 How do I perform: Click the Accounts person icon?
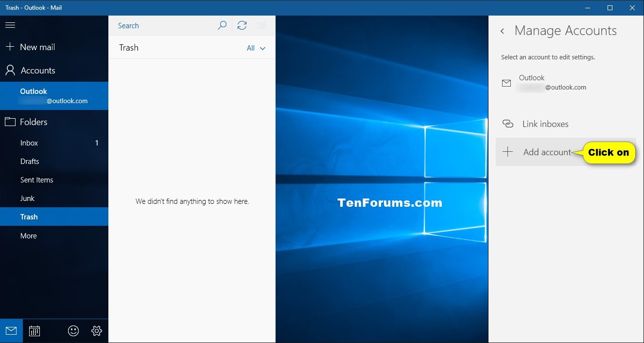[10, 71]
